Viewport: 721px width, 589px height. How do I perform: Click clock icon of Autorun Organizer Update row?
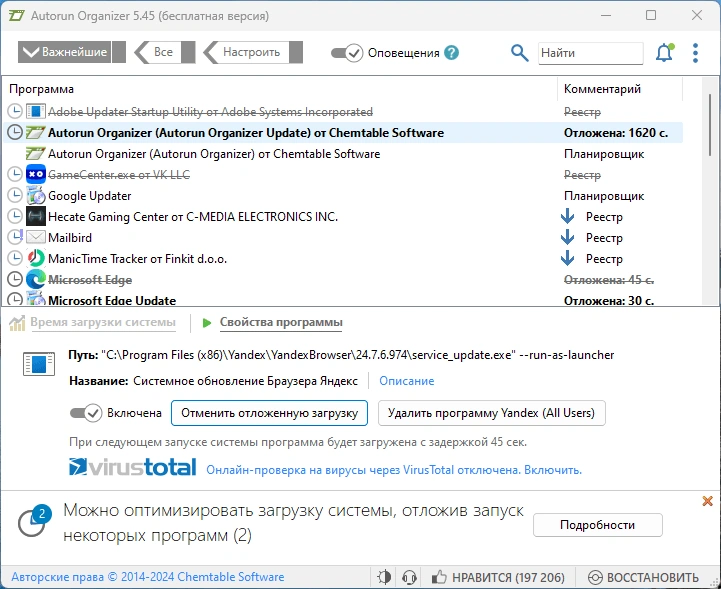[x=15, y=132]
